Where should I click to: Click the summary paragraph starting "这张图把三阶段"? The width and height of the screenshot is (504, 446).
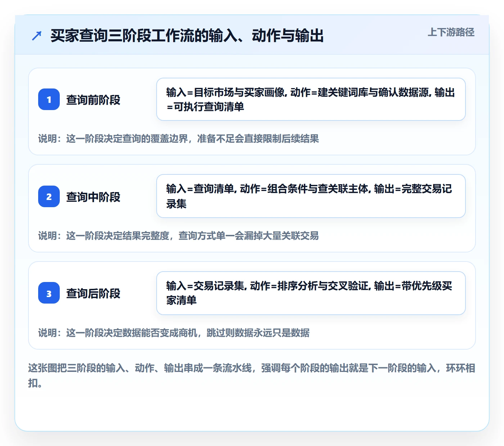[x=252, y=376]
